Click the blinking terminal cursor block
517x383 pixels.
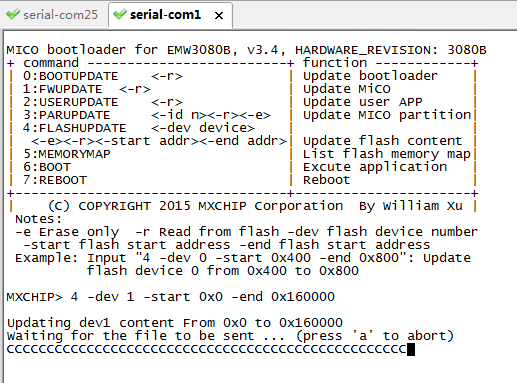(x=411, y=349)
